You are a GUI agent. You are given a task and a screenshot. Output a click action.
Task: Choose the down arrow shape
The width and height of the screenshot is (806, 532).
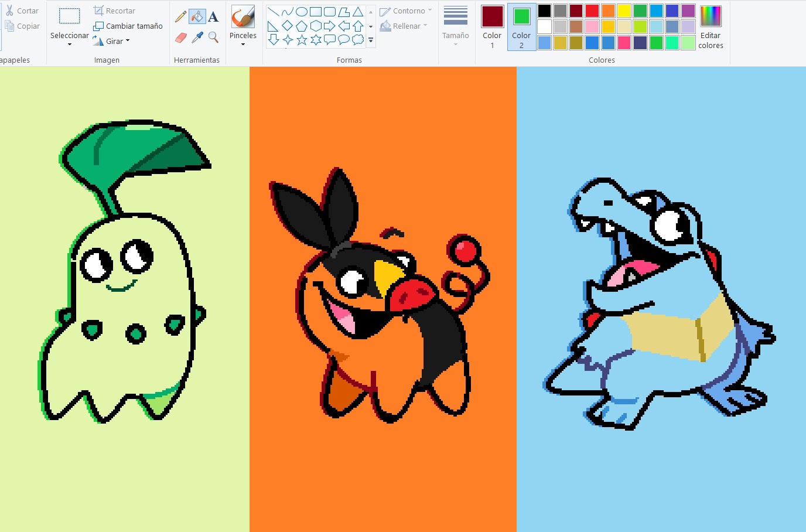(273, 40)
